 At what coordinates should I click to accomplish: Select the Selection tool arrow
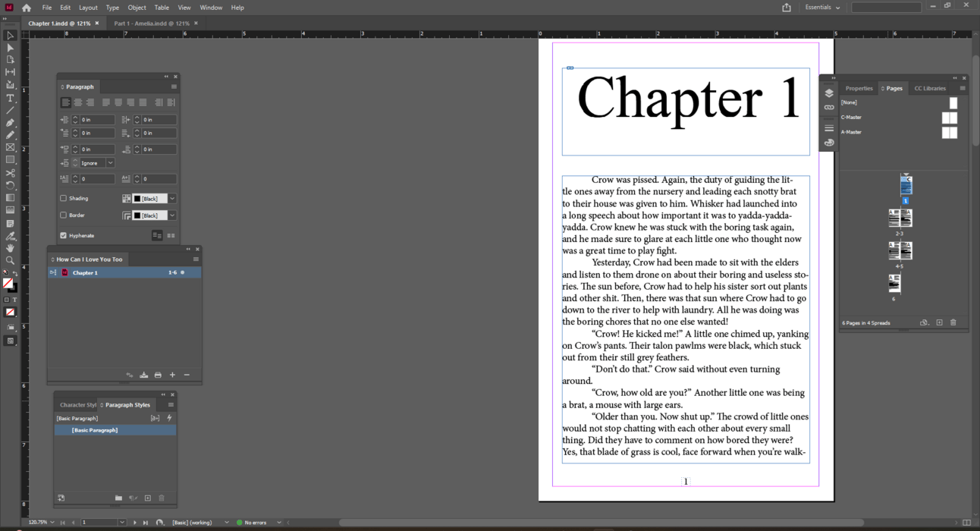pos(11,36)
